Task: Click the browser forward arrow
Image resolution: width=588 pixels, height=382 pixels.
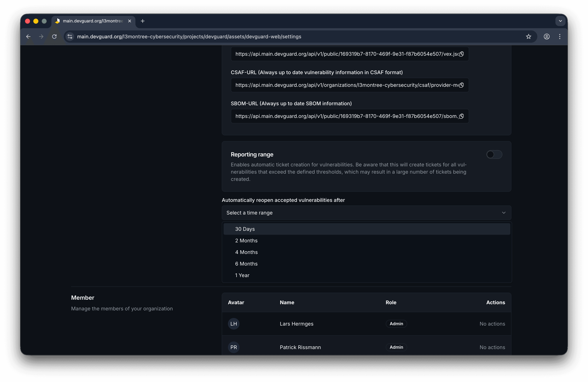Action: [41, 37]
